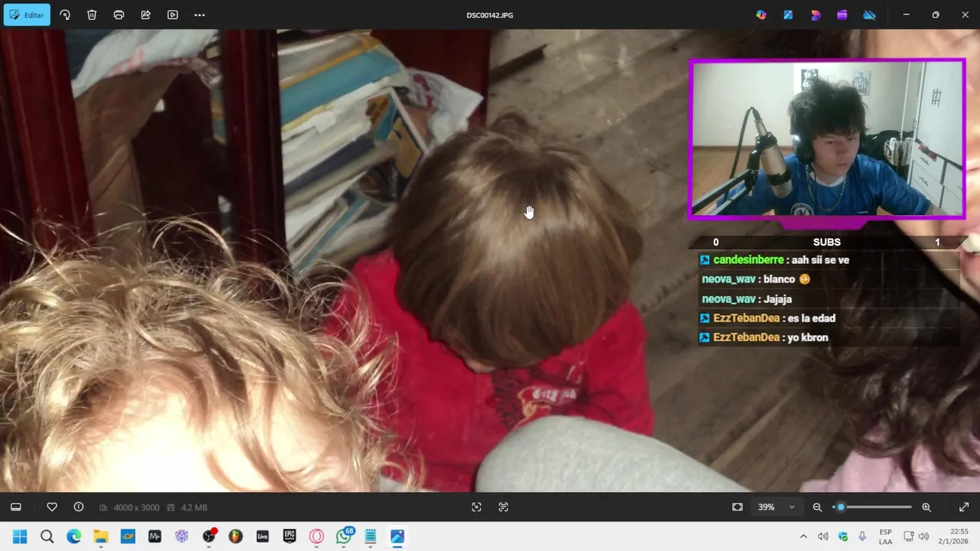Image resolution: width=980 pixels, height=551 pixels.
Task: Zoom in with the plus magnifier
Action: click(926, 507)
